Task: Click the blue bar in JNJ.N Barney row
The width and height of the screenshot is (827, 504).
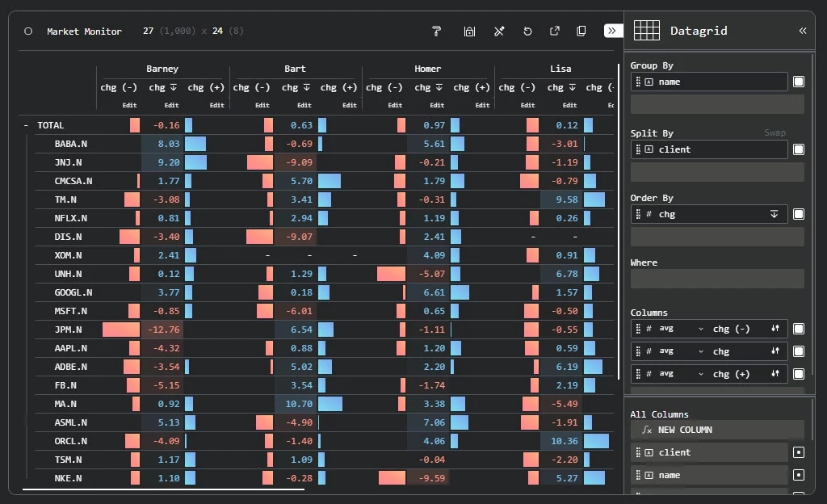Action: pos(195,162)
